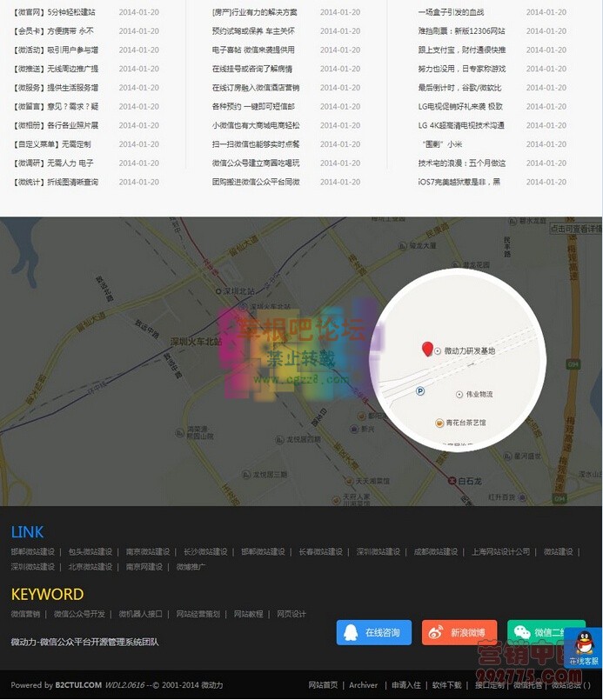Open 软件下载 in the footer menu
Viewport: 603px width, 700px height.
(x=446, y=685)
